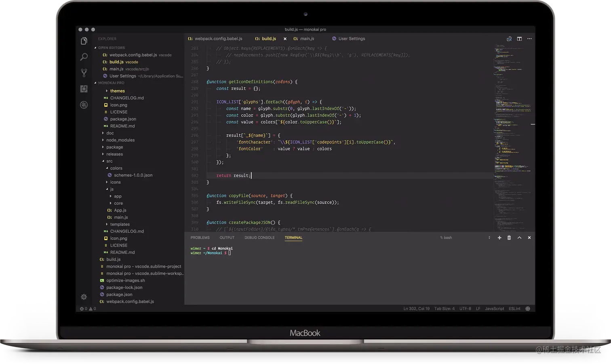The width and height of the screenshot is (611, 364).
Task: Open App.js in the file tree
Action: point(120,210)
